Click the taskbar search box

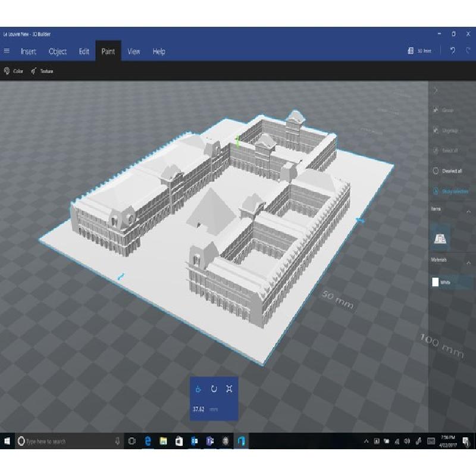tap(69, 441)
